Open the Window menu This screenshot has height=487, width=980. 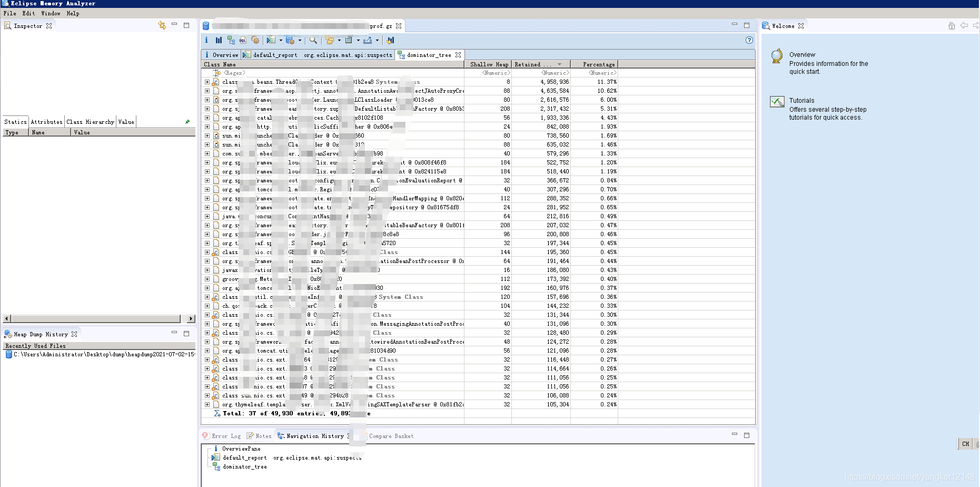coord(51,13)
